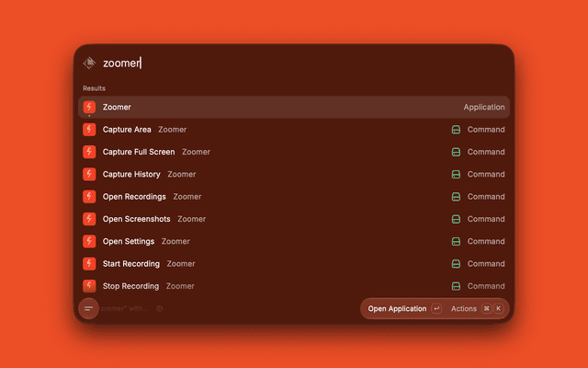Click the Open Application button

tap(404, 309)
